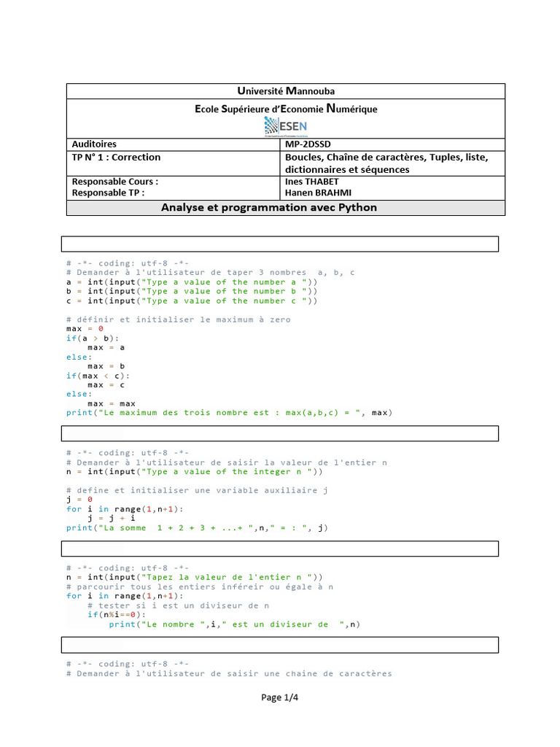This screenshot has height=747, width=560.
Task: Click the line assigning variable a input
Action: [x=192, y=282]
